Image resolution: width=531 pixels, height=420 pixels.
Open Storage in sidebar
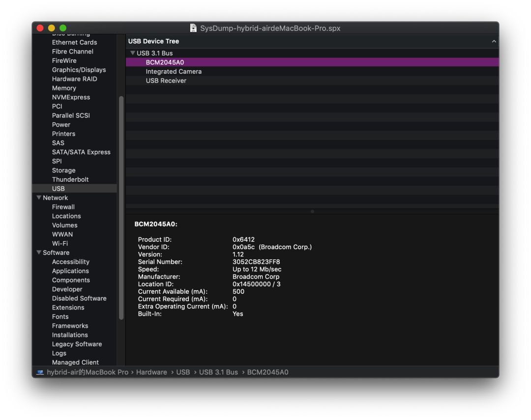coord(63,170)
